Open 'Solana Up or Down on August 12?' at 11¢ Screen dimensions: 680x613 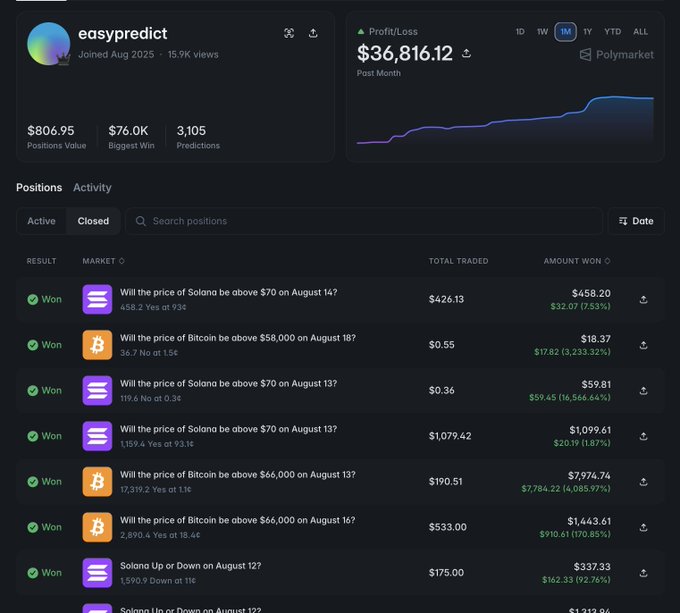(x=190, y=565)
